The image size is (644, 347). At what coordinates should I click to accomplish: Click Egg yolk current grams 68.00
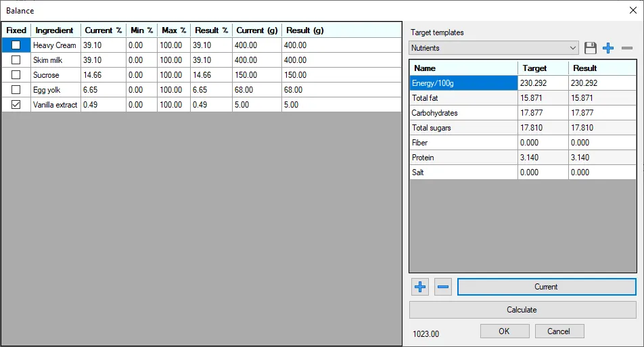tap(256, 89)
